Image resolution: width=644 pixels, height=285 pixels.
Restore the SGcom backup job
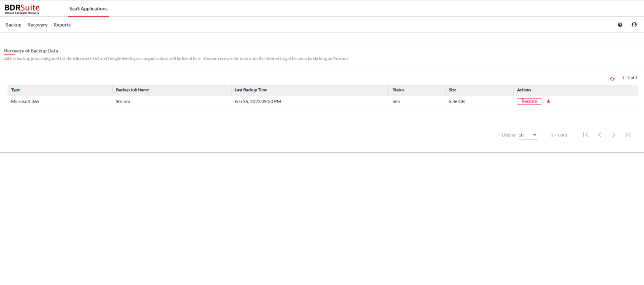tap(529, 101)
